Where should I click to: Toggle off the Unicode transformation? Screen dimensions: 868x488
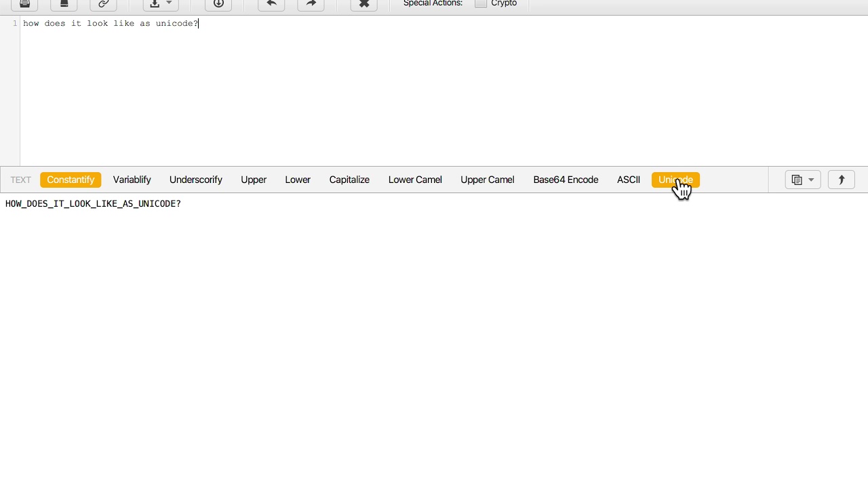675,180
